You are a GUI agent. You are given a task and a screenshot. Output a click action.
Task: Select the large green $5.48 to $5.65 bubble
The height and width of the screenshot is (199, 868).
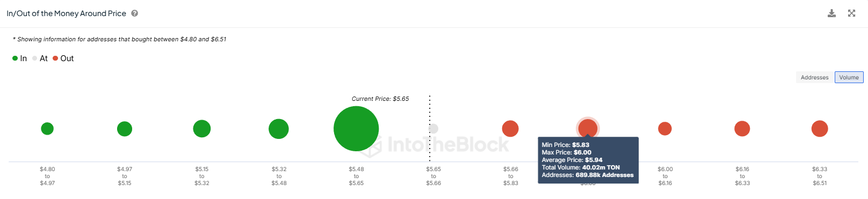pos(356,129)
